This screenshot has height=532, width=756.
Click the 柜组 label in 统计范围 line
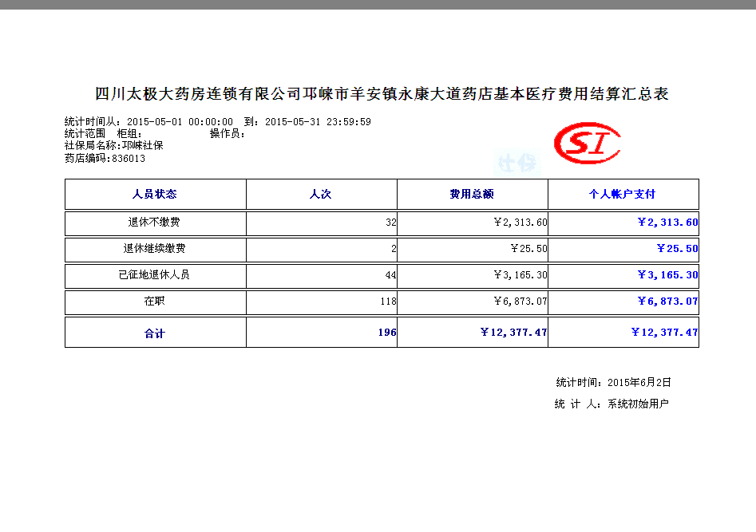129,133
